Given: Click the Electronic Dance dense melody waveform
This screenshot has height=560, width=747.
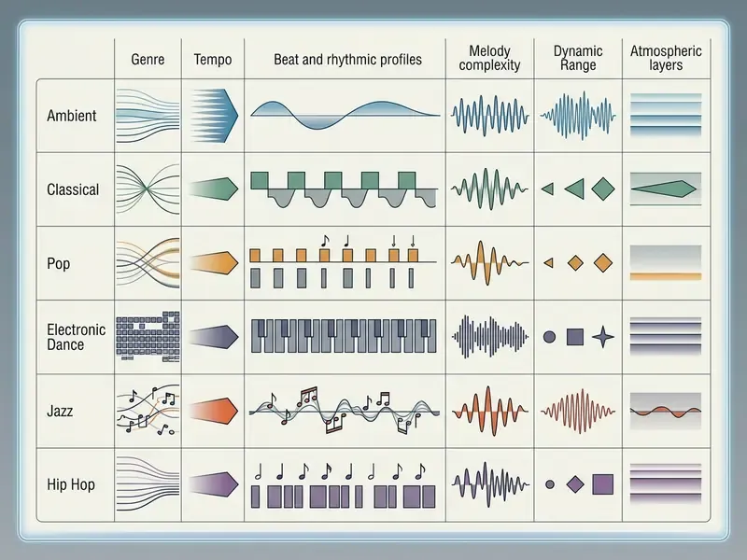Looking at the screenshot, I should pos(489,337).
